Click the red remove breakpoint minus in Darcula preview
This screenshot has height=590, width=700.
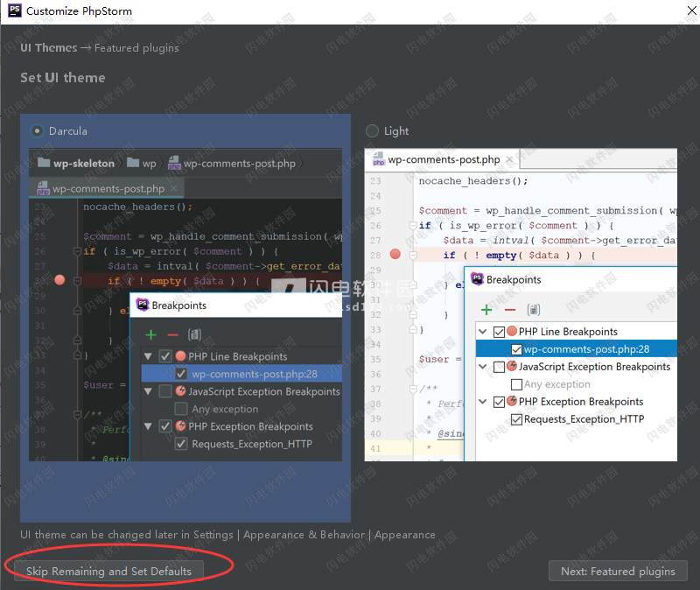[x=172, y=334]
